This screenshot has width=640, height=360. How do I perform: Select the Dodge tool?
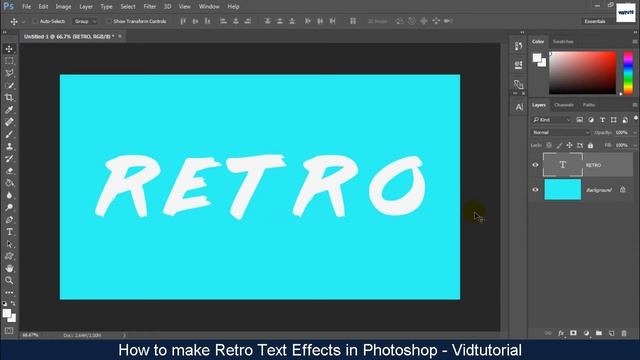click(x=9, y=207)
